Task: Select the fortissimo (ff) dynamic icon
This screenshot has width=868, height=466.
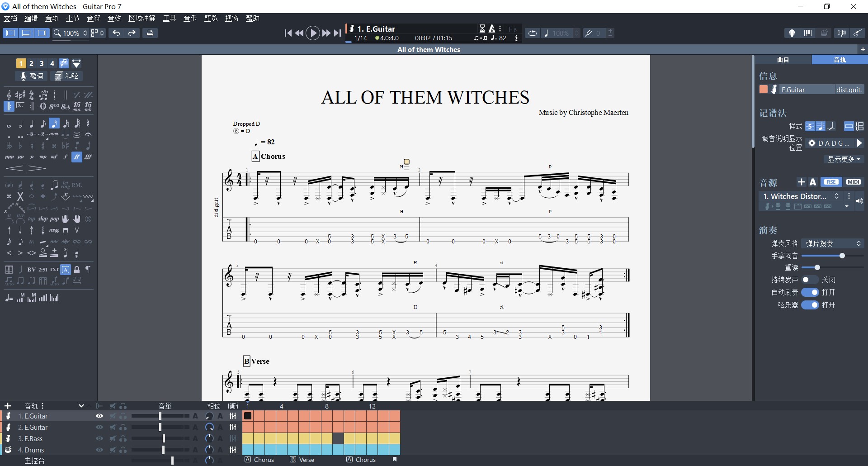Action: coord(77,157)
